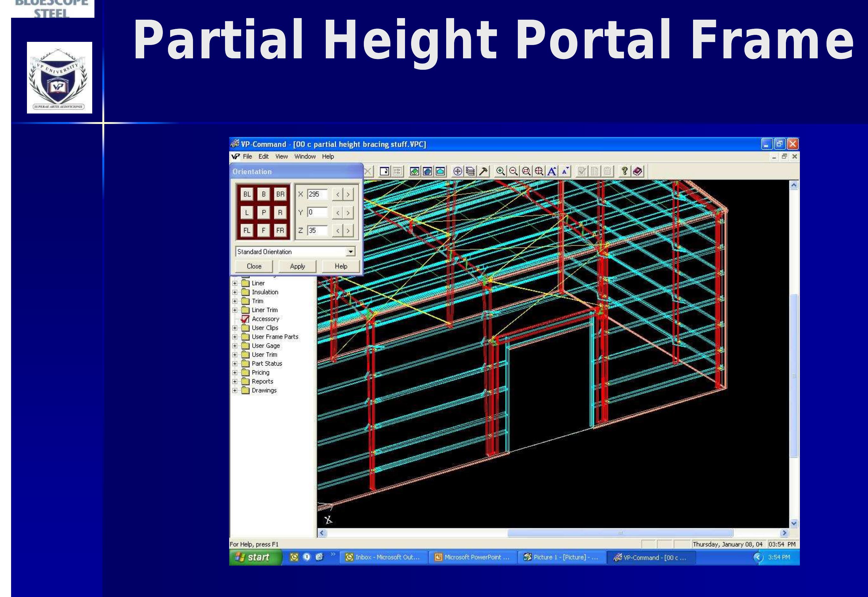Open the Standard Orientation dropdown
868x597 pixels.
pyautogui.click(x=350, y=252)
